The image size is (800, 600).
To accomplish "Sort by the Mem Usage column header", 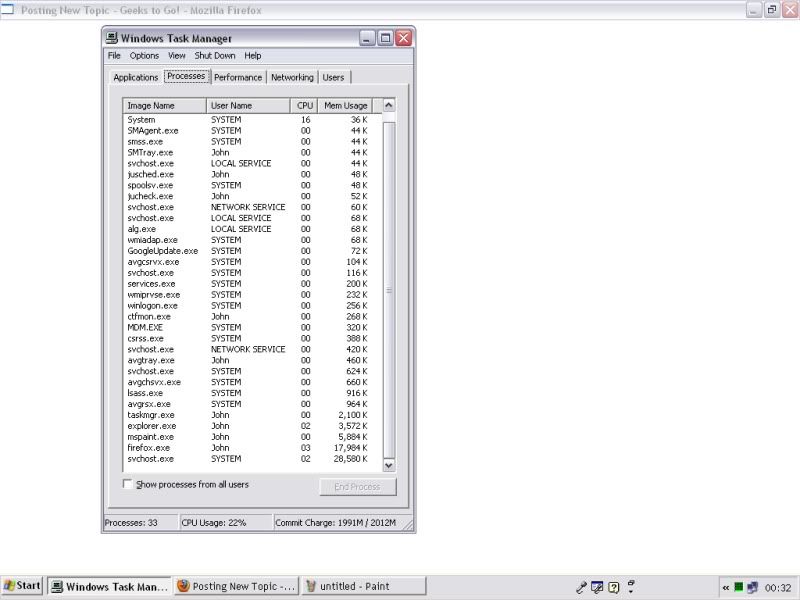I will click(345, 106).
